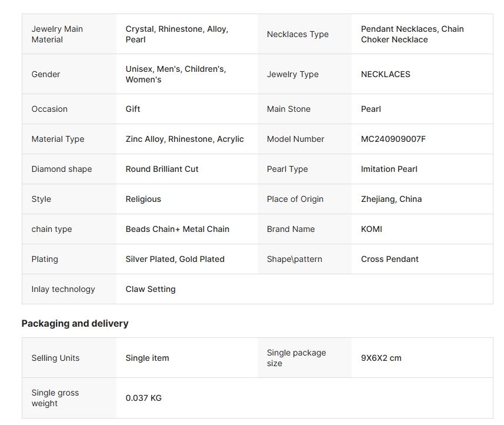Click the KOMI brand name
Screen dimensions: 504x425
371,229
